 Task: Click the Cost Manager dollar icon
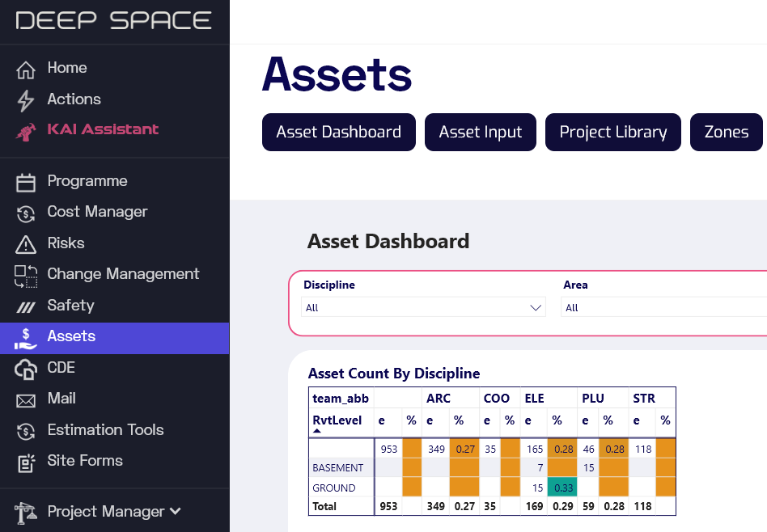point(25,213)
